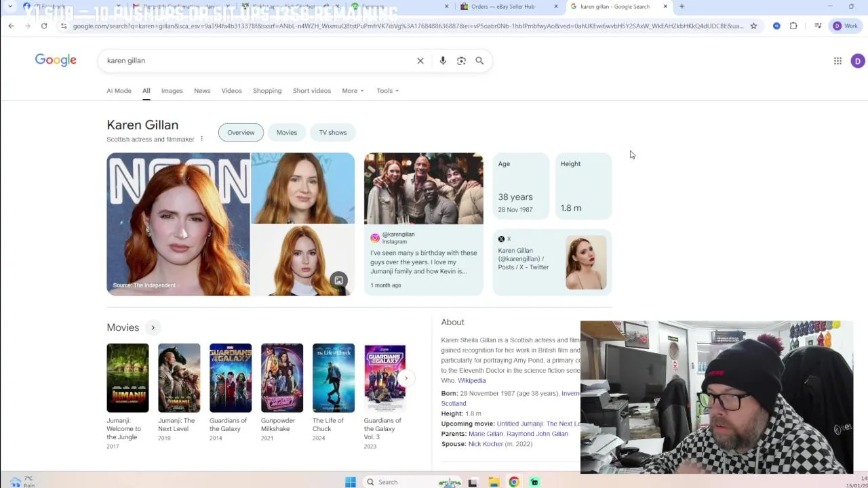The image size is (868, 488).
Task: Go back using the browser back arrow
Action: [11, 26]
